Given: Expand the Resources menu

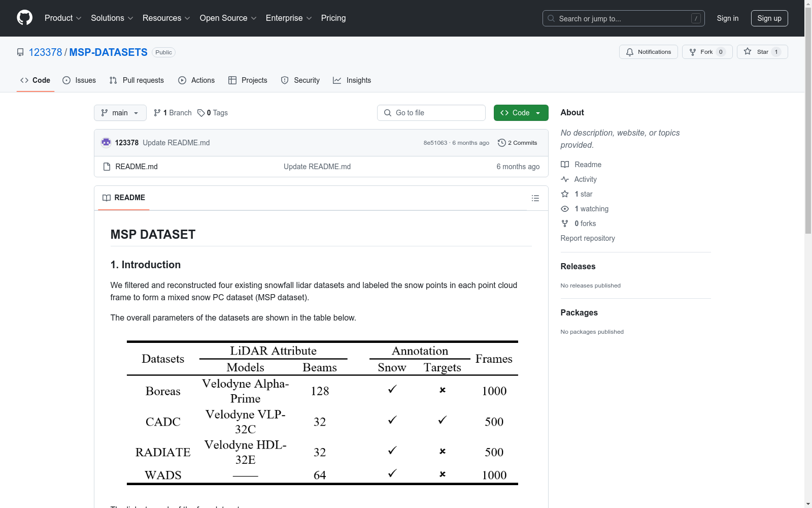Looking at the screenshot, I should tap(166, 18).
